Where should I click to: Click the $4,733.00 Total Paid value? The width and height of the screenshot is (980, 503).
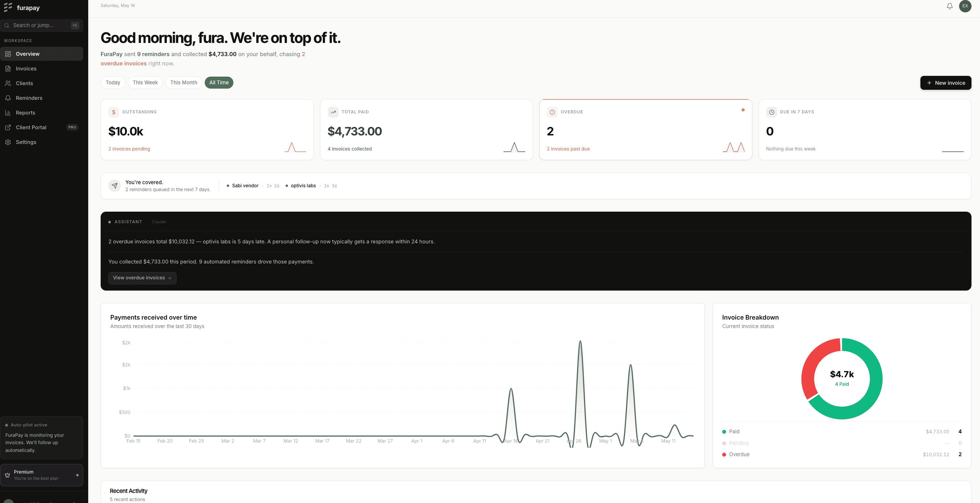point(355,132)
